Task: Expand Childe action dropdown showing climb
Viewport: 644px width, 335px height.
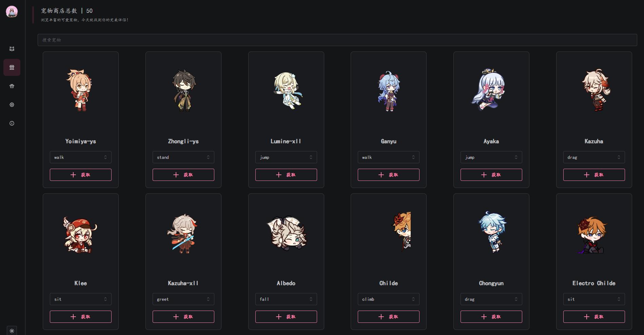Action: [x=389, y=299]
